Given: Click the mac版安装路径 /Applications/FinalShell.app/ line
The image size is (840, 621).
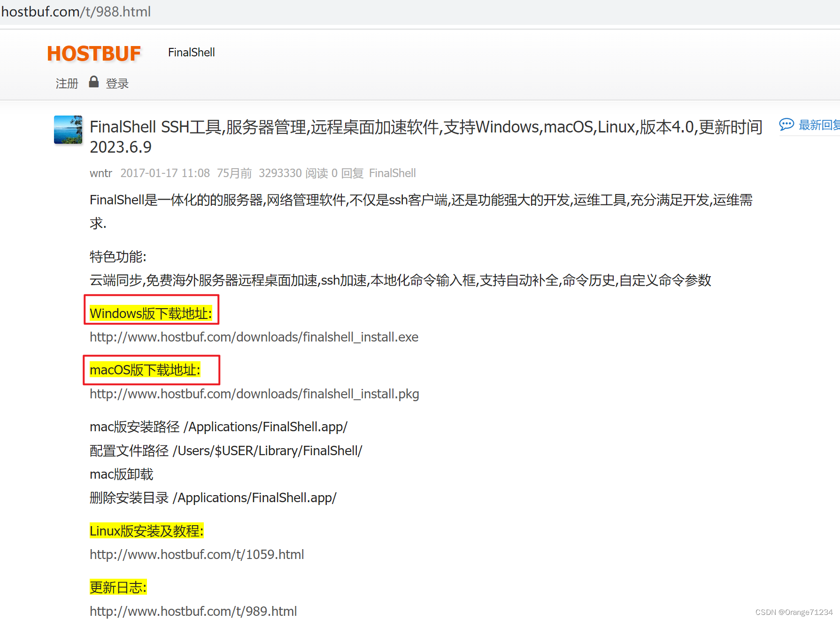Looking at the screenshot, I should [x=219, y=427].
